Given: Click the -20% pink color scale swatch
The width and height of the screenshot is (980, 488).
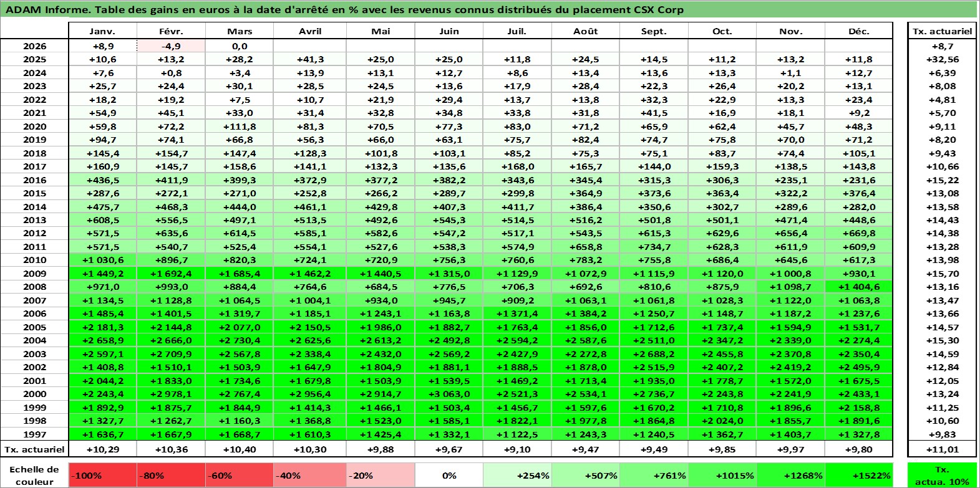Looking at the screenshot, I should pos(381,475).
